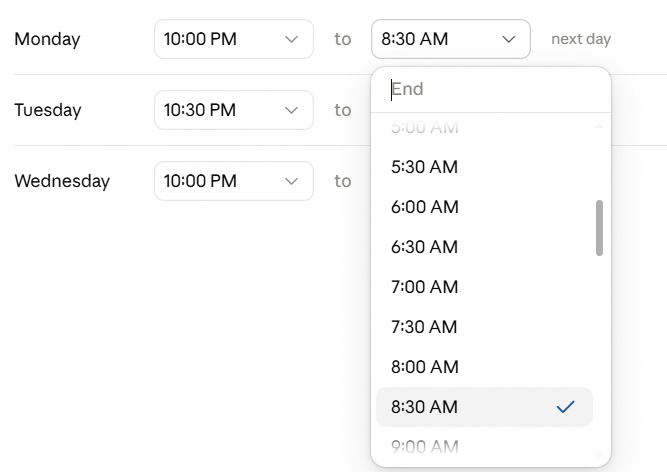This screenshot has width=667, height=472.
Task: Open Tuesday start time 10:30 PM dropdown
Action: pos(234,110)
